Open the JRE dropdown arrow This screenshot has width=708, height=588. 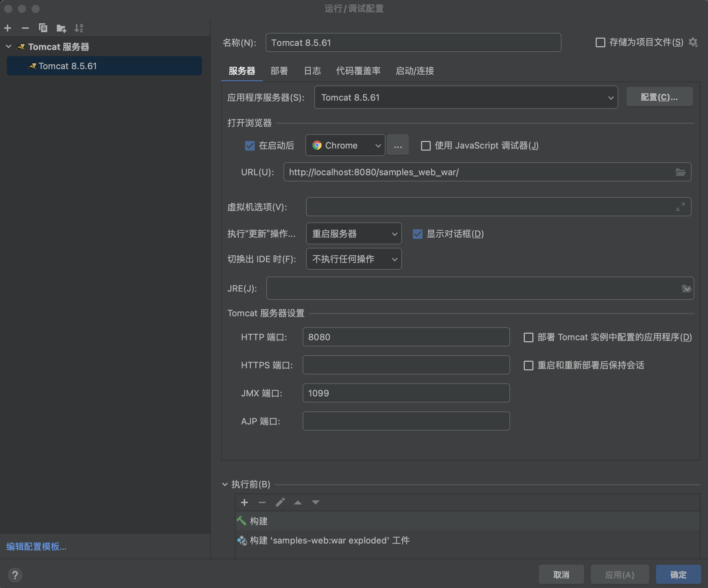686,289
